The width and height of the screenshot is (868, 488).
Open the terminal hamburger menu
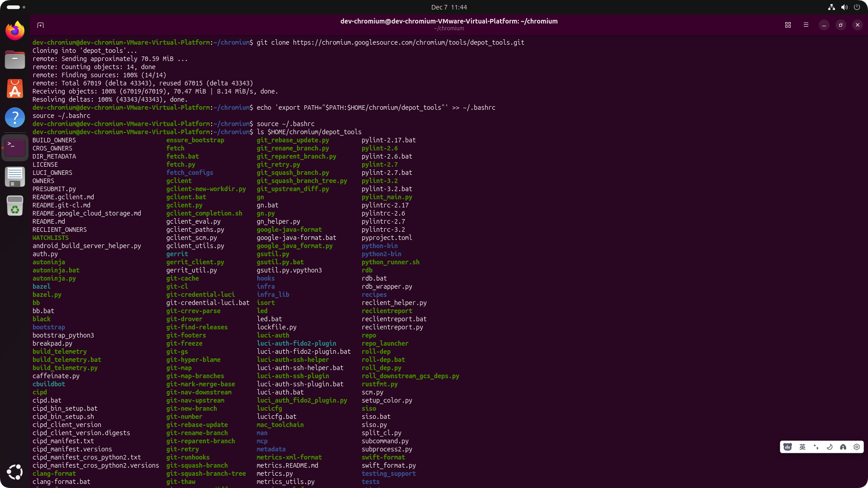coord(806,25)
